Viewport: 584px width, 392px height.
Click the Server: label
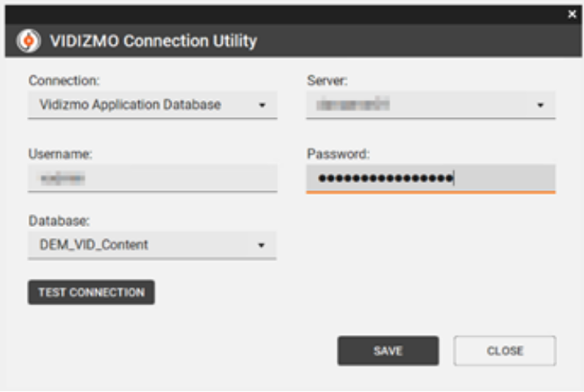click(x=327, y=81)
